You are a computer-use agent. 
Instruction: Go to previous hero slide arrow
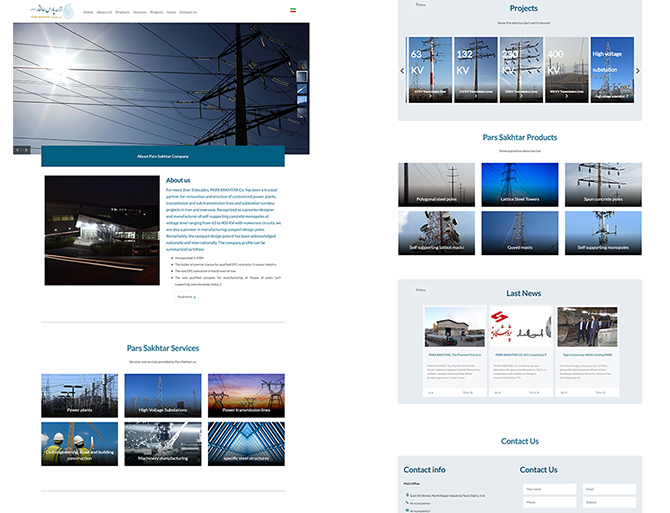coord(17,150)
